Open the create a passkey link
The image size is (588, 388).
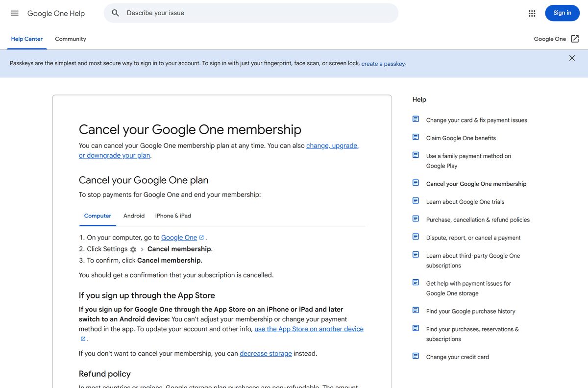tap(383, 64)
